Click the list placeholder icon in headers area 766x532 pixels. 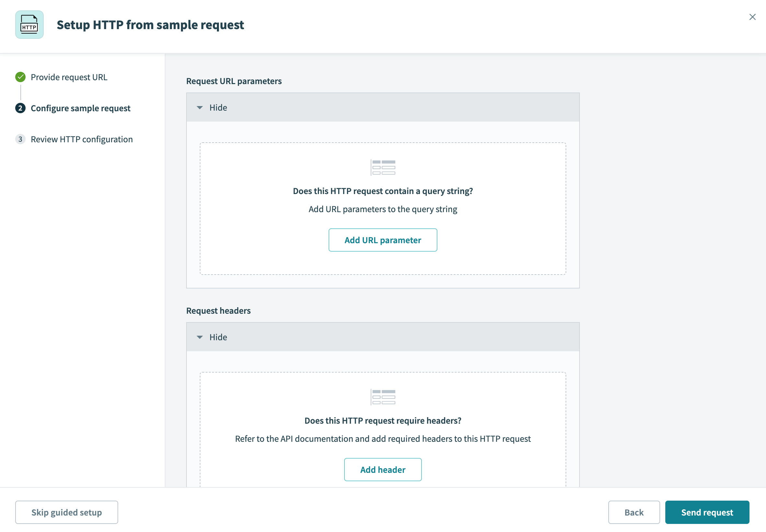coord(382,397)
